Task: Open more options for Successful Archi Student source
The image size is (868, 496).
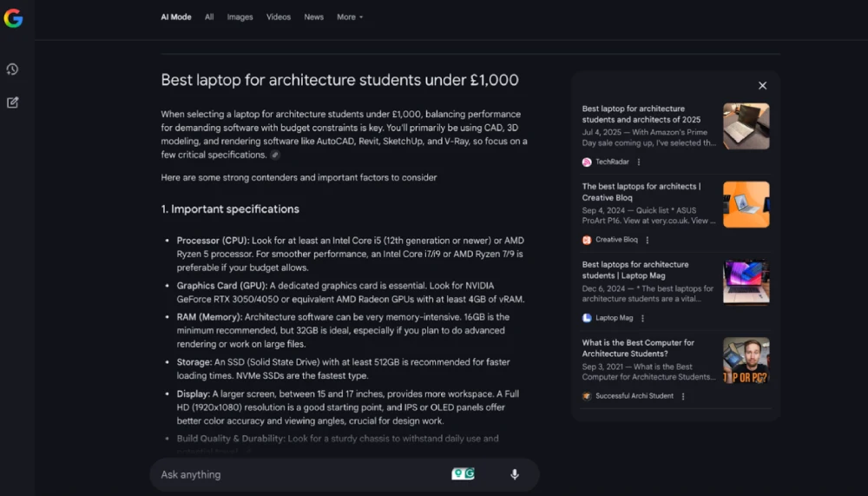Action: (x=683, y=396)
